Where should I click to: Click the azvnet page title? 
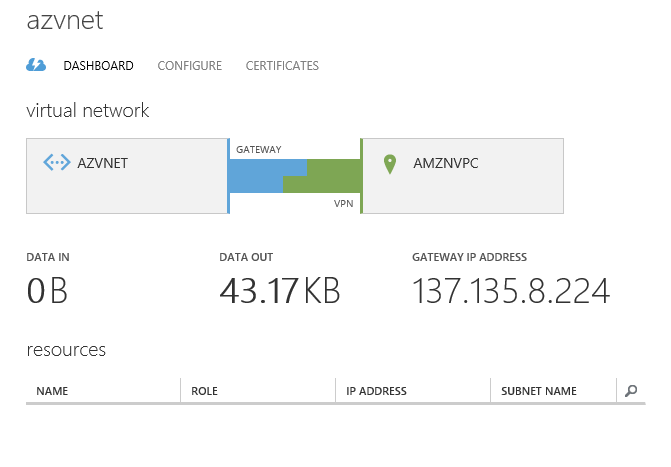coord(65,21)
